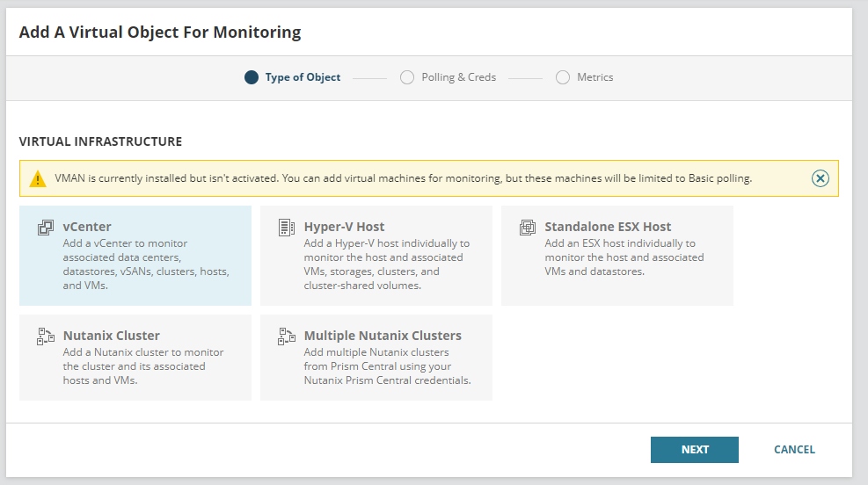Image resolution: width=868 pixels, height=485 pixels.
Task: Choose the Hyper-V Host card title
Action: pyautogui.click(x=344, y=227)
